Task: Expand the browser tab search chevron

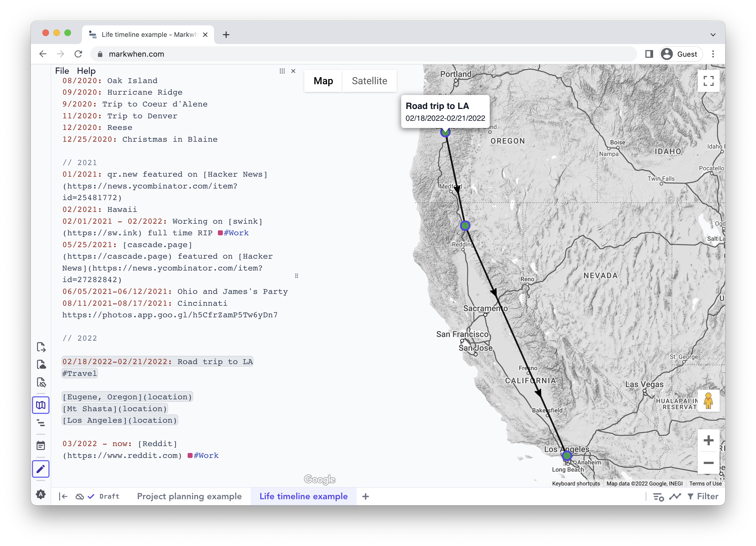Action: (x=713, y=35)
